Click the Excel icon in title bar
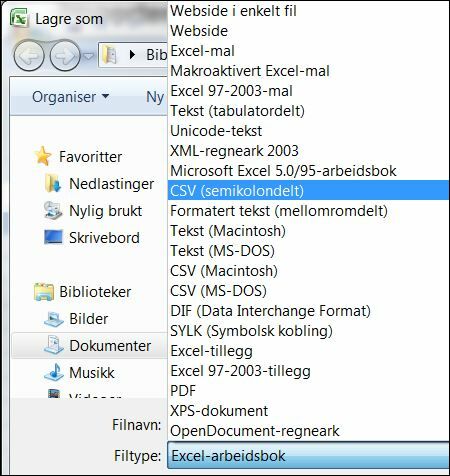The height and width of the screenshot is (476, 450). coord(19,17)
